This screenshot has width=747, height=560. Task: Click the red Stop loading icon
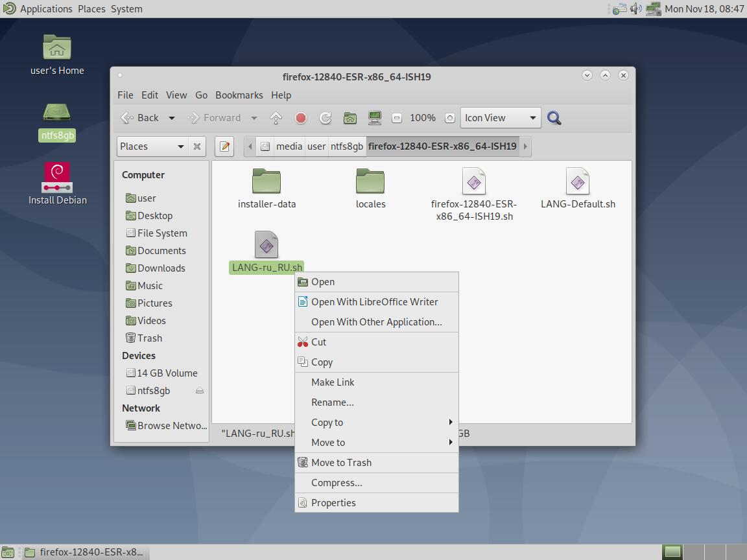[301, 117]
